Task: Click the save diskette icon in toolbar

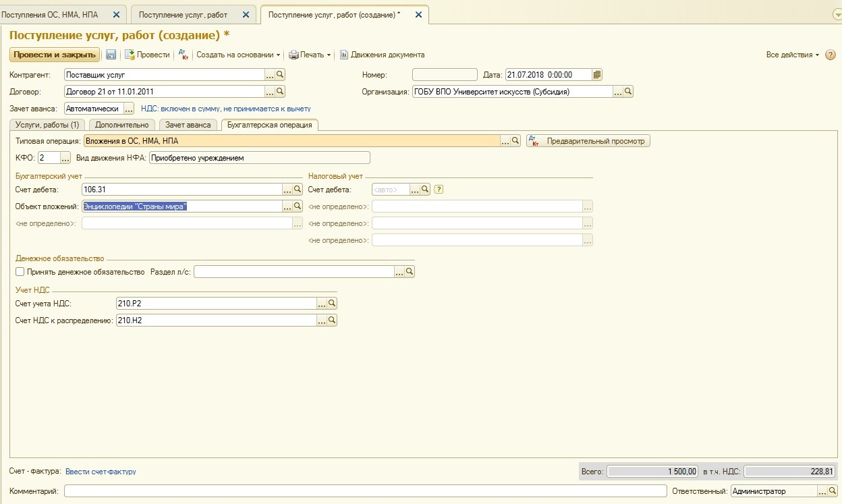Action: [x=111, y=55]
